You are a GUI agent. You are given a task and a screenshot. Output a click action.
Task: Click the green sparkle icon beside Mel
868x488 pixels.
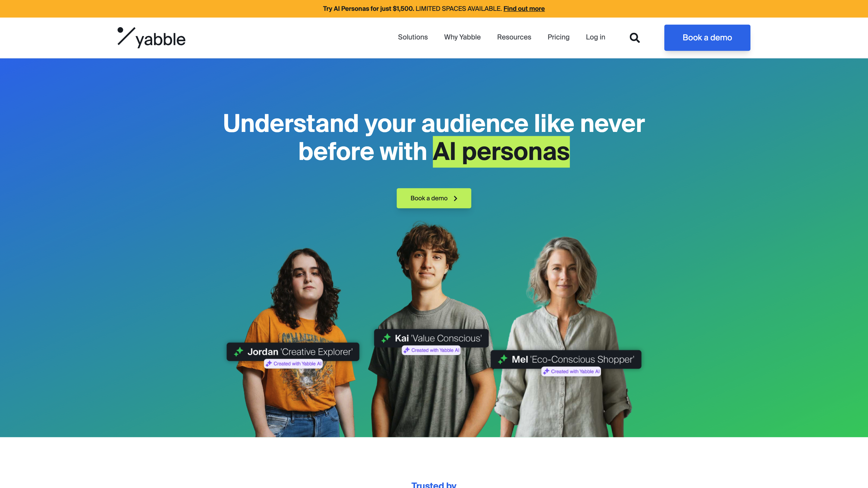502,359
